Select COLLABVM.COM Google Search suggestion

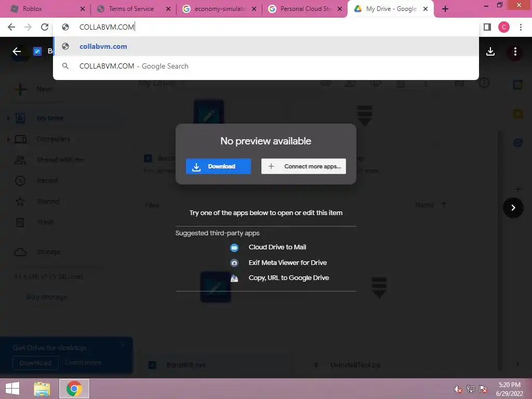266,66
